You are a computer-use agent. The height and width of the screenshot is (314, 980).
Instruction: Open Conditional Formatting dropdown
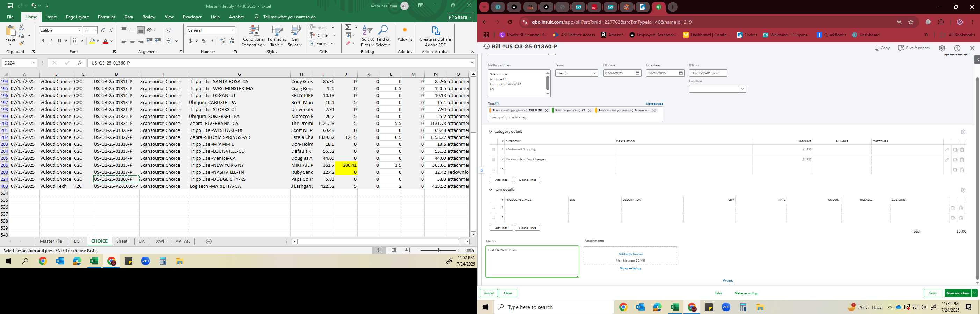[x=254, y=37]
